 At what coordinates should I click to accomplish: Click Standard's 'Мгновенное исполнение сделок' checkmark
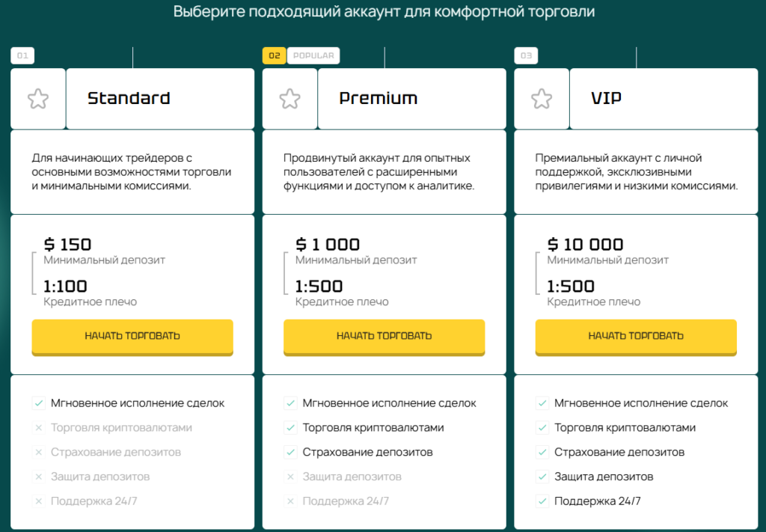[39, 403]
